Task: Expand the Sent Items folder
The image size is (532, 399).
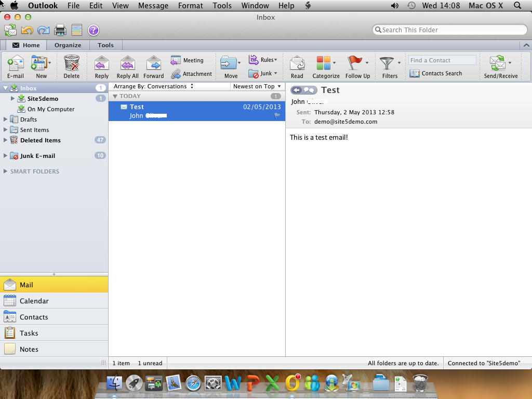Action: click(5, 129)
